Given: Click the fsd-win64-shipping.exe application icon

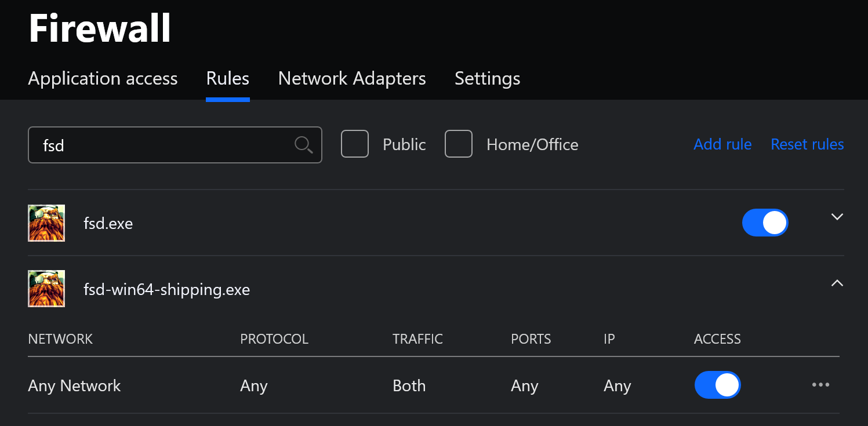Looking at the screenshot, I should (x=46, y=289).
